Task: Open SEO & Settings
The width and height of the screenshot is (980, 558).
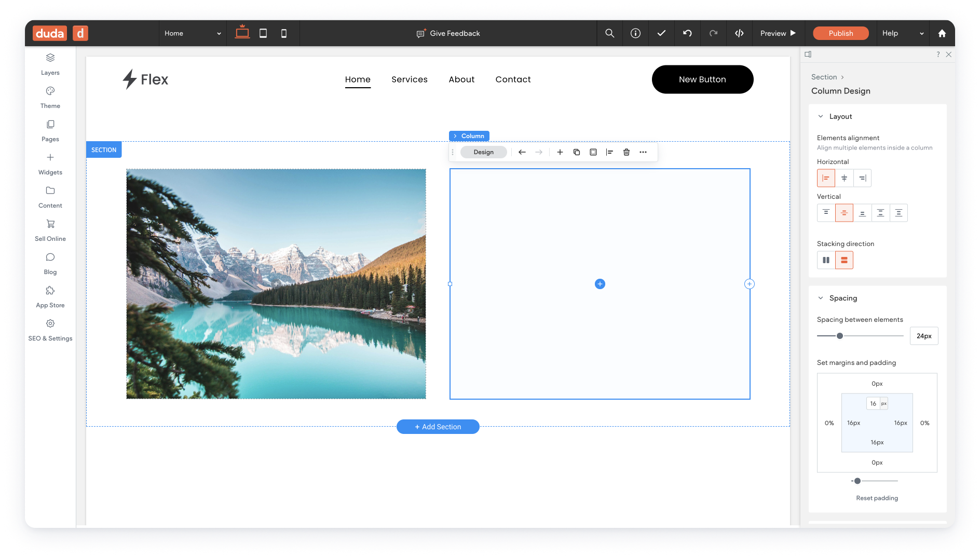Action: pyautogui.click(x=50, y=330)
